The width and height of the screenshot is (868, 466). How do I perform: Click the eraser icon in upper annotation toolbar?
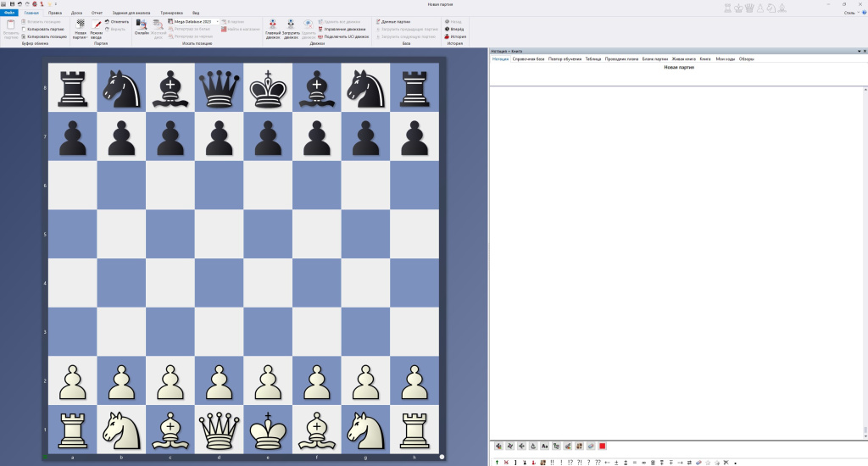coord(591,446)
